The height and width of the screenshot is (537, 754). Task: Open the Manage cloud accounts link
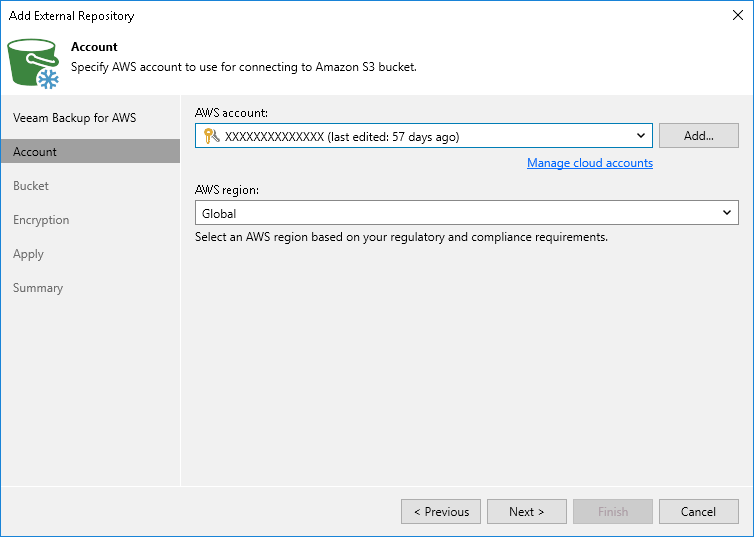[x=590, y=163]
